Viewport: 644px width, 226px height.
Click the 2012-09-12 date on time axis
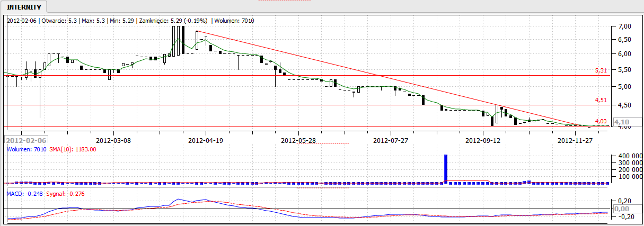(x=482, y=140)
